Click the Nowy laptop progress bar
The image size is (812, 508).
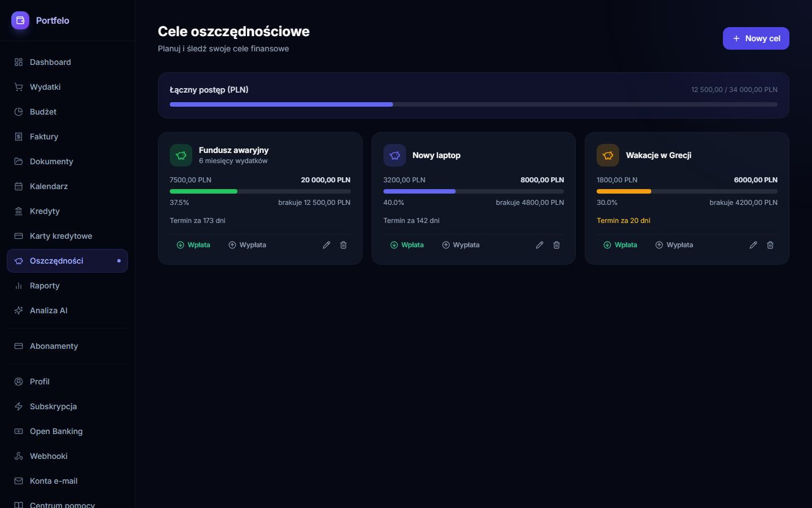[474, 191]
